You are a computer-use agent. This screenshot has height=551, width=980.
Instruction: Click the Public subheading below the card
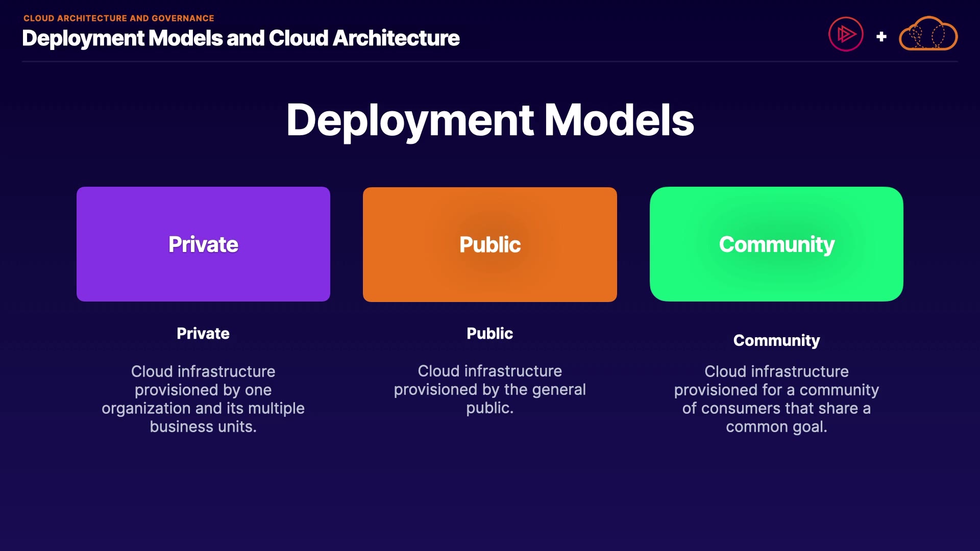click(489, 333)
